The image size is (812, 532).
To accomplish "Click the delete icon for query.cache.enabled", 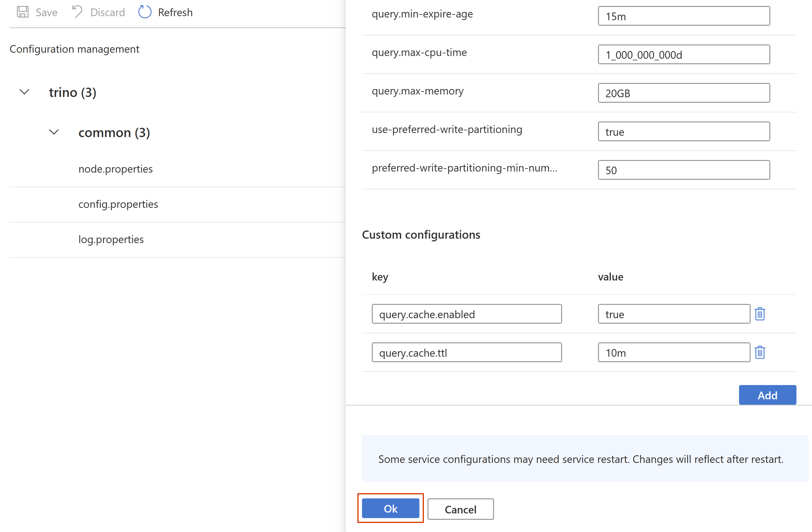I will click(761, 314).
